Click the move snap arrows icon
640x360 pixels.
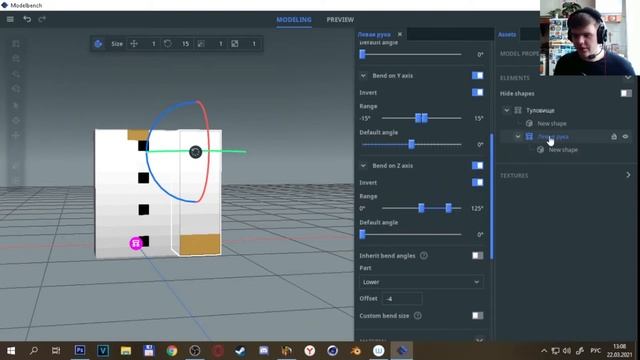[134, 44]
